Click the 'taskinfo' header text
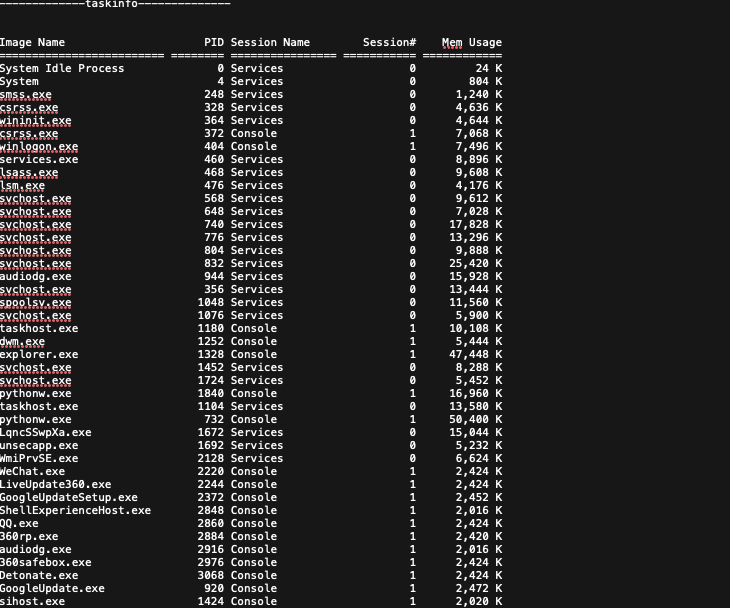This screenshot has width=730, height=608. coord(112,4)
